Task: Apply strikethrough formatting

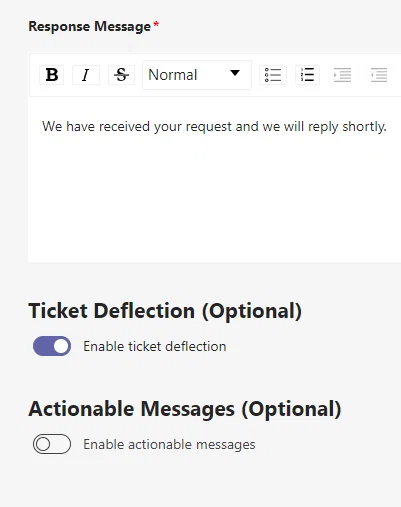Action: [x=121, y=75]
